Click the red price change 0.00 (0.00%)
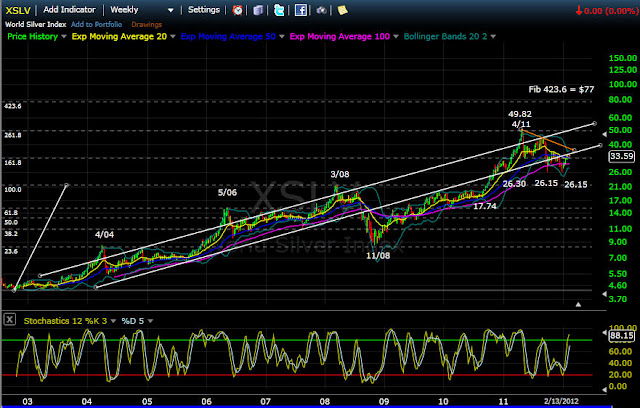 (607, 11)
